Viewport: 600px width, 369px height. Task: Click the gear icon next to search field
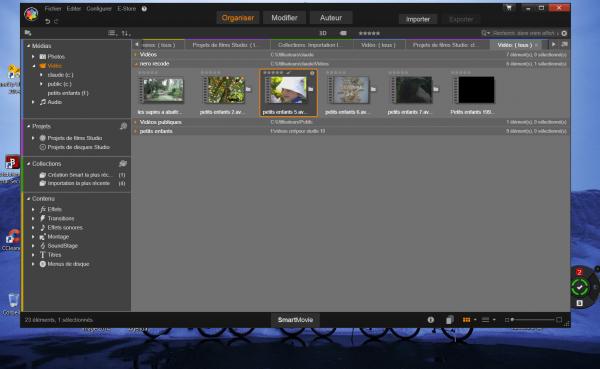[x=564, y=34]
